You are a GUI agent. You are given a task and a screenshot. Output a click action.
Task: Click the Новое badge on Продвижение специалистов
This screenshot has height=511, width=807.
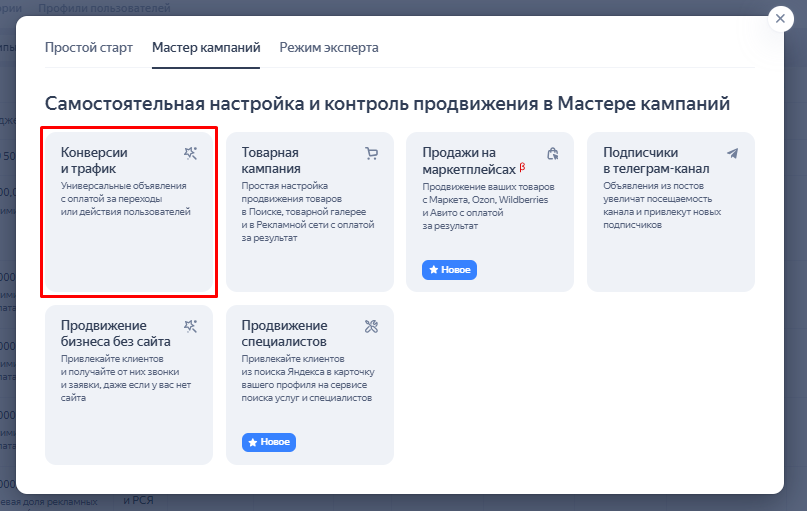pos(269,442)
